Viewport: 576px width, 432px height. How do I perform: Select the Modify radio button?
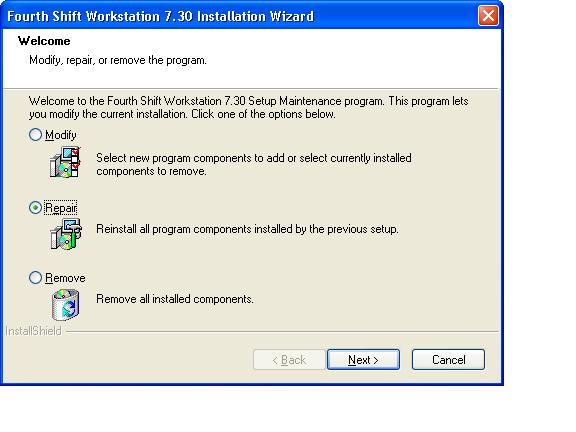point(35,135)
